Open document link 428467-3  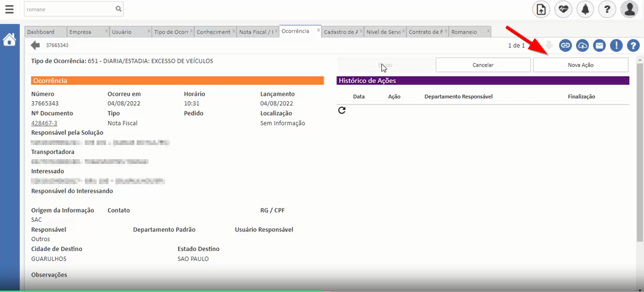point(44,123)
